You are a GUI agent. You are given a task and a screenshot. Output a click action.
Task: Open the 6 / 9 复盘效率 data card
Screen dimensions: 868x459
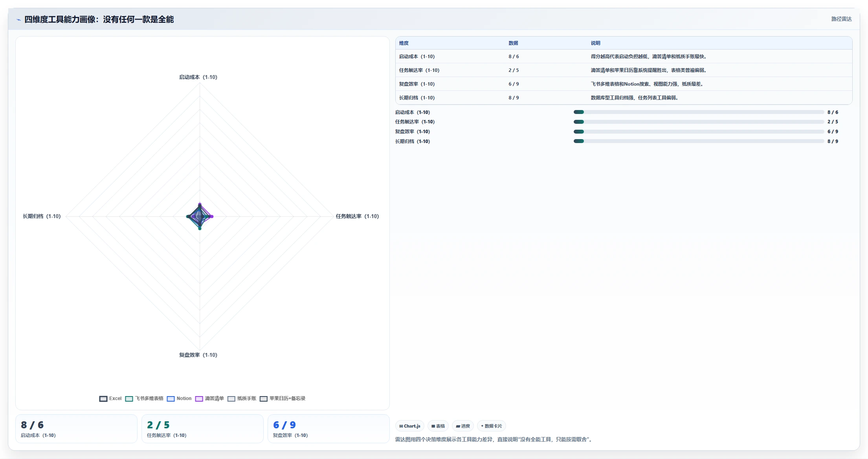[x=328, y=429]
